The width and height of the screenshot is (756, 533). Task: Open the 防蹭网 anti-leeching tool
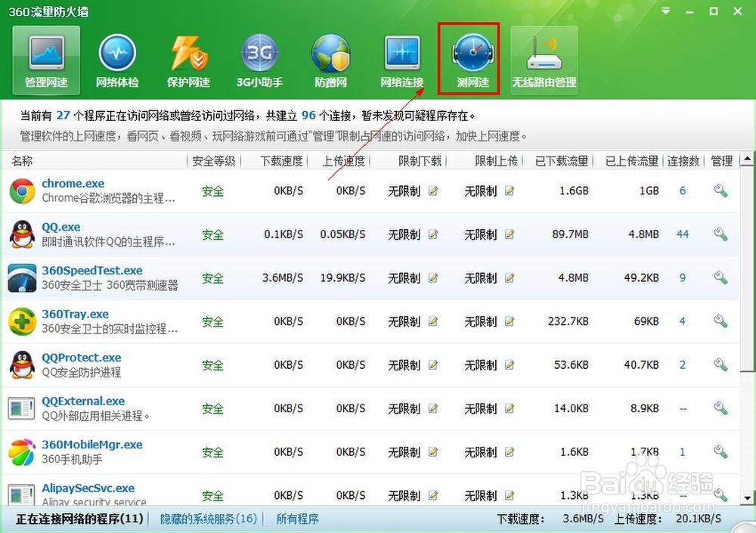[330, 60]
